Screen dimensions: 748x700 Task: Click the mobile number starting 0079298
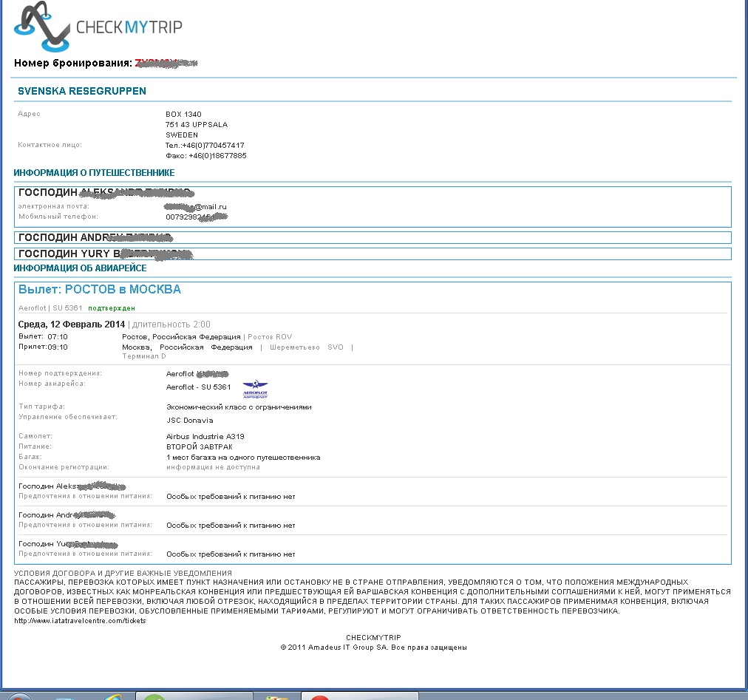point(197,217)
